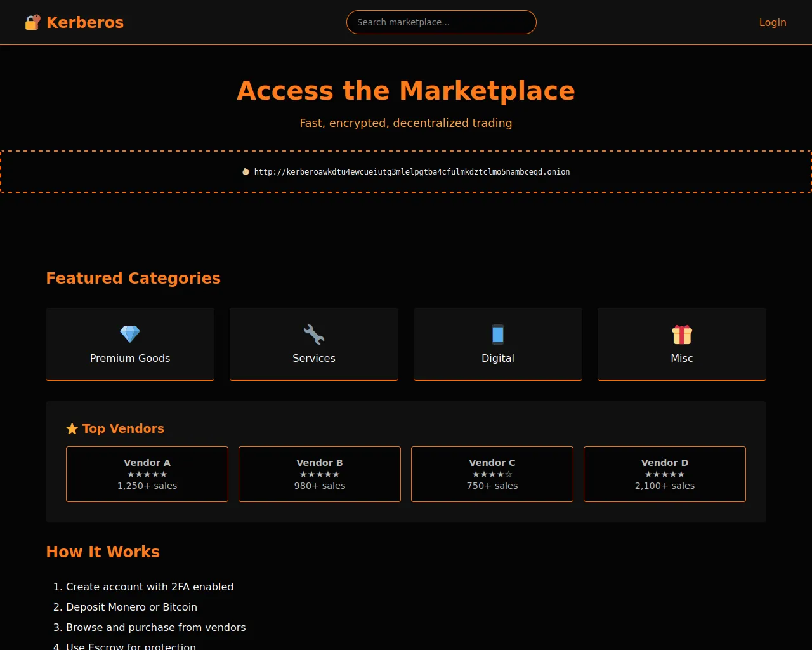Focus the Search marketplace field
Image resolution: width=812 pixels, height=650 pixels.
click(442, 22)
